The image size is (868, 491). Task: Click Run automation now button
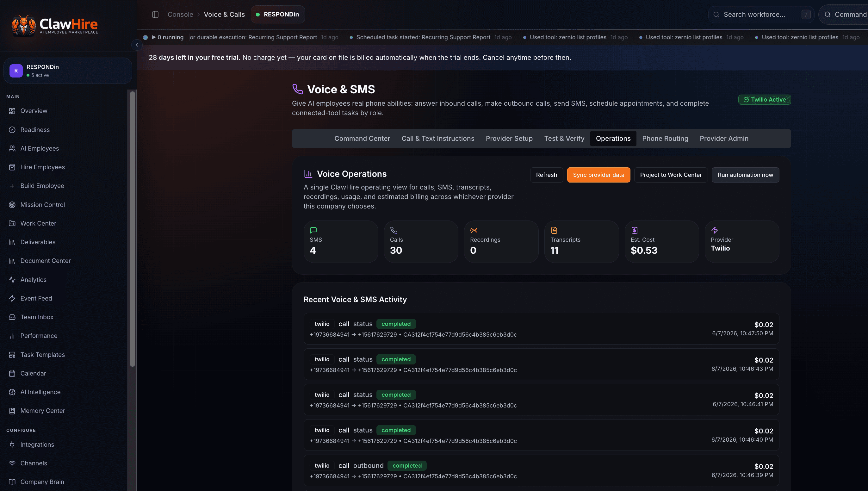pos(745,175)
